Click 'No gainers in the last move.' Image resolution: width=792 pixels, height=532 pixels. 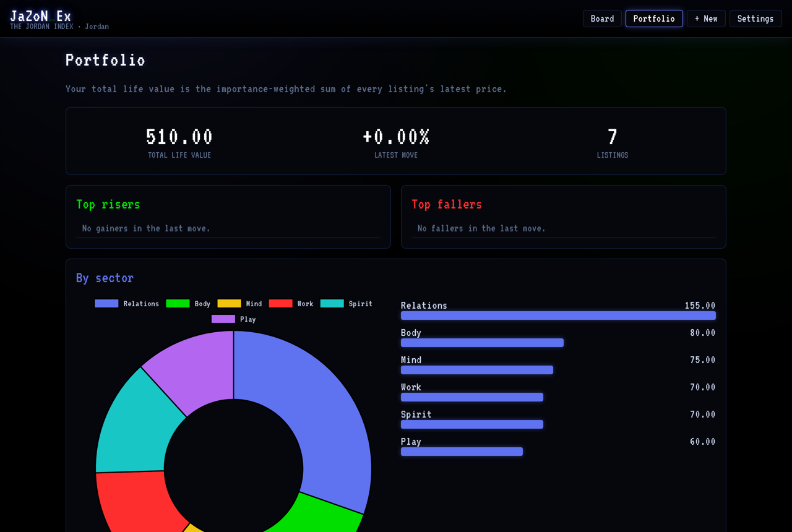146,228
